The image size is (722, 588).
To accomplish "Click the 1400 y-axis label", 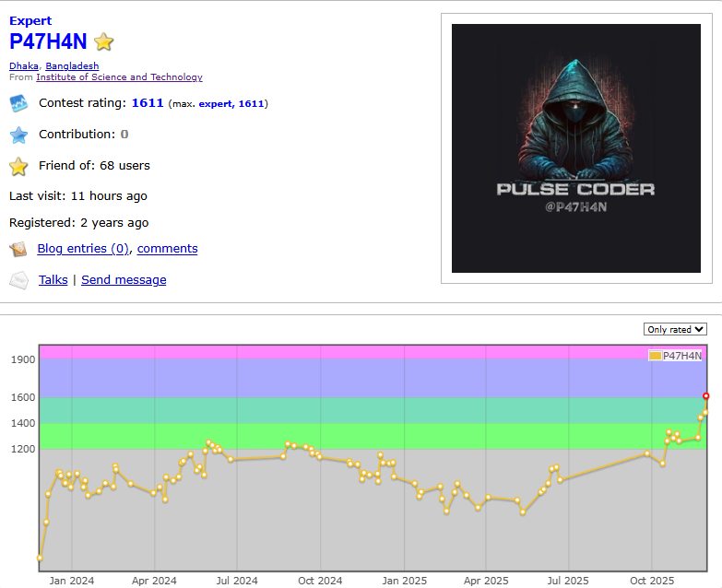I will (x=23, y=423).
